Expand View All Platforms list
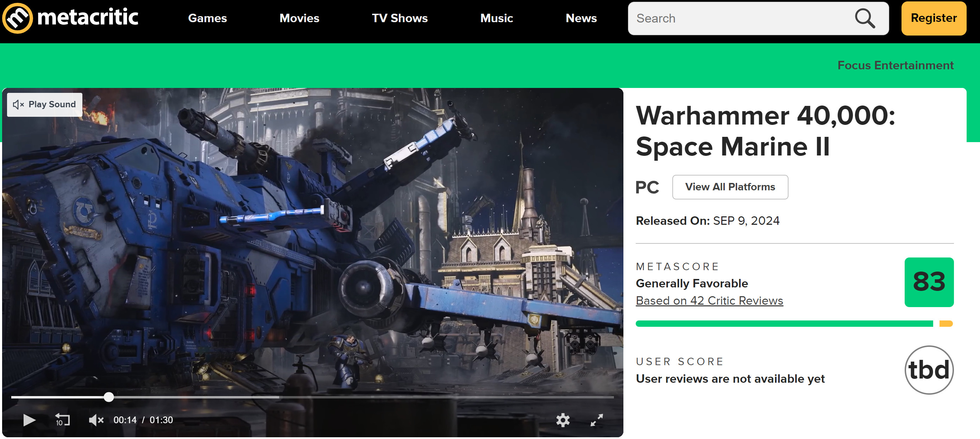Screen dimensions: 980x439 tap(730, 187)
